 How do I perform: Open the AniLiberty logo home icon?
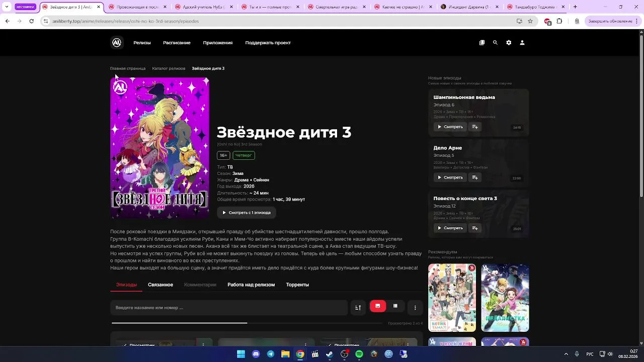click(x=117, y=43)
